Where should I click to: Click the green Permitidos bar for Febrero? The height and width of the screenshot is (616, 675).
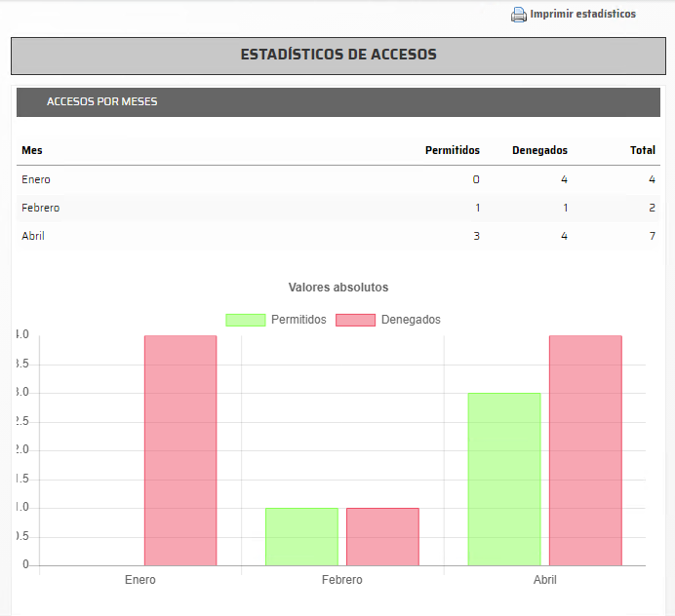(x=301, y=536)
